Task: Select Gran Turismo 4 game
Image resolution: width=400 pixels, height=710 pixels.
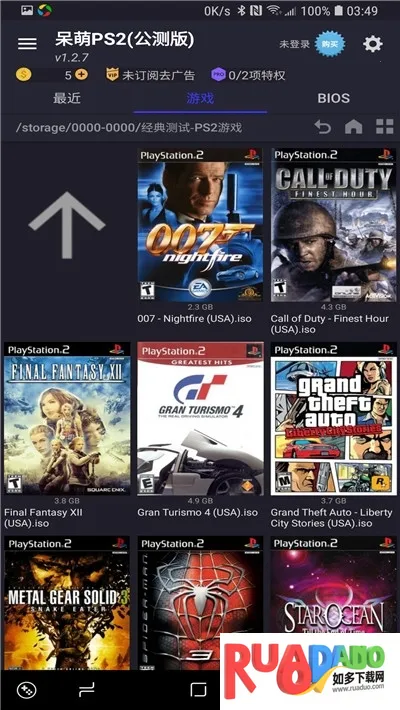Action: pos(200,419)
